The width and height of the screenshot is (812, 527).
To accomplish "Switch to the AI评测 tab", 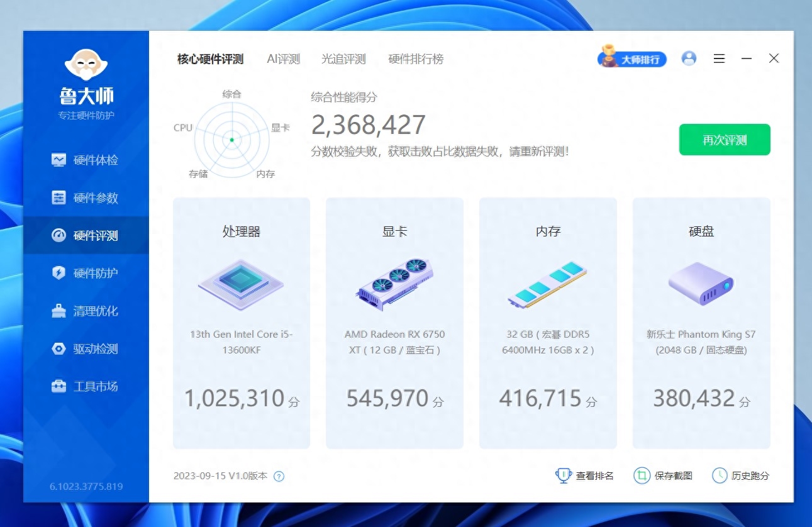I will (284, 59).
